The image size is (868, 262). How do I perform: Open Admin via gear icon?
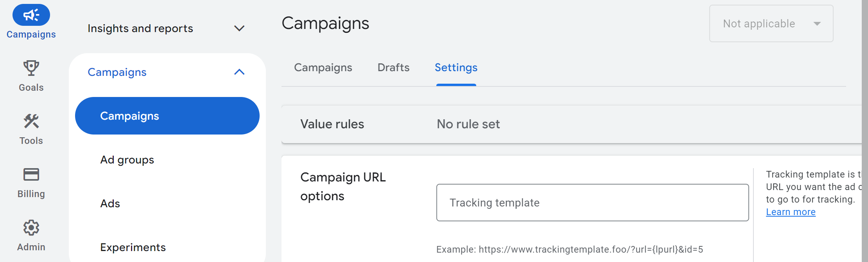[31, 228]
